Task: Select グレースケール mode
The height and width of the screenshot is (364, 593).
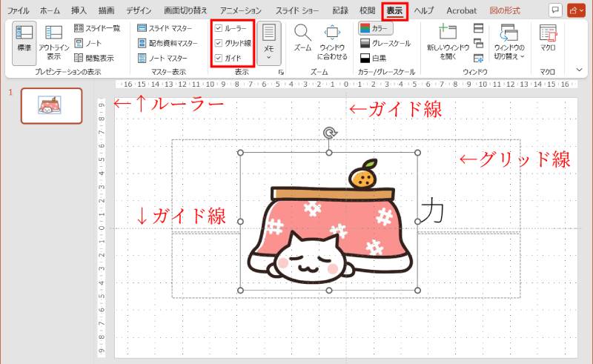Action: [x=385, y=43]
